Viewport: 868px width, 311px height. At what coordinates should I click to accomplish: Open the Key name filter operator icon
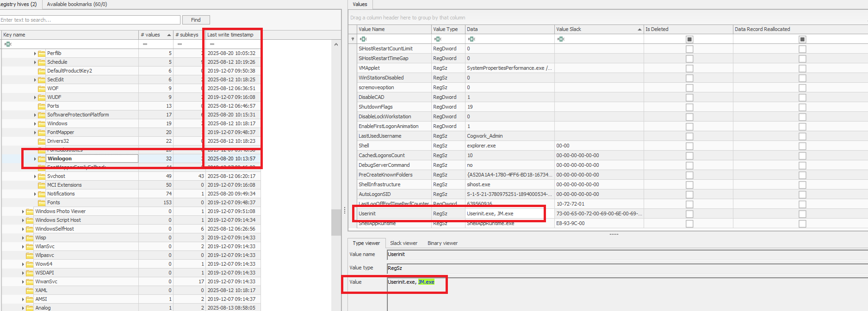[x=8, y=44]
